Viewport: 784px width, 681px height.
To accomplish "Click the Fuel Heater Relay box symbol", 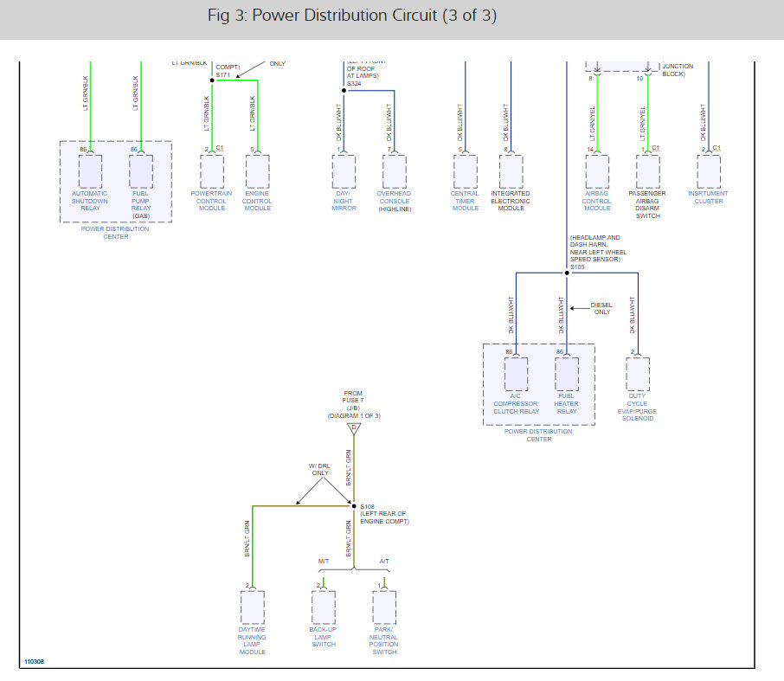I will [567, 374].
